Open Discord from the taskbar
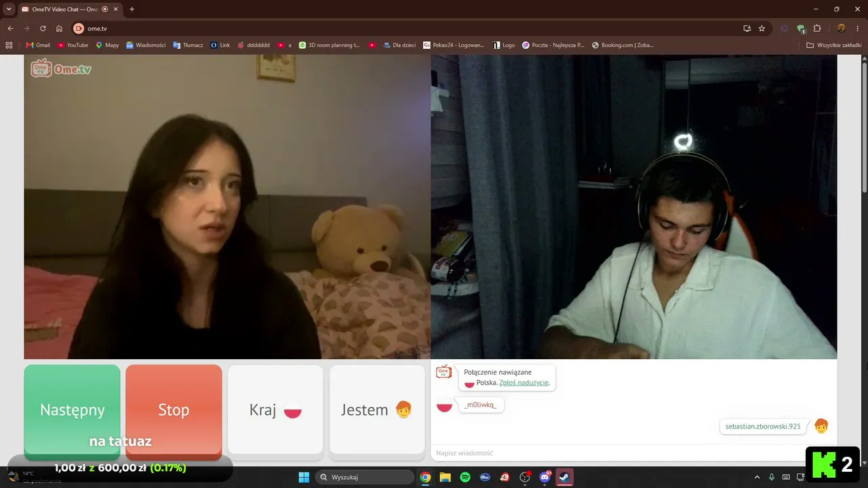The width and height of the screenshot is (868, 488). pos(545,477)
